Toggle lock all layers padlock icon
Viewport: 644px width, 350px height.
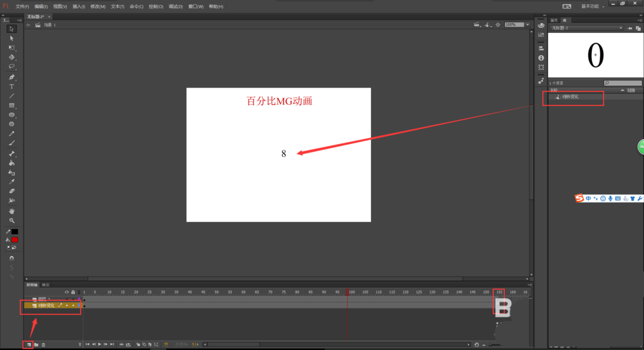[73, 292]
